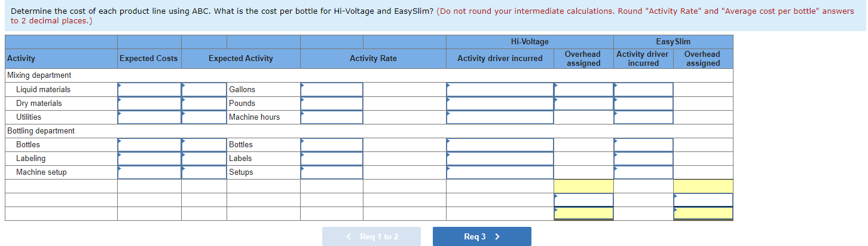Select Hi-Voltage activity driver cell for Machine setup
Screen dimensions: 868x246
tap(500, 172)
